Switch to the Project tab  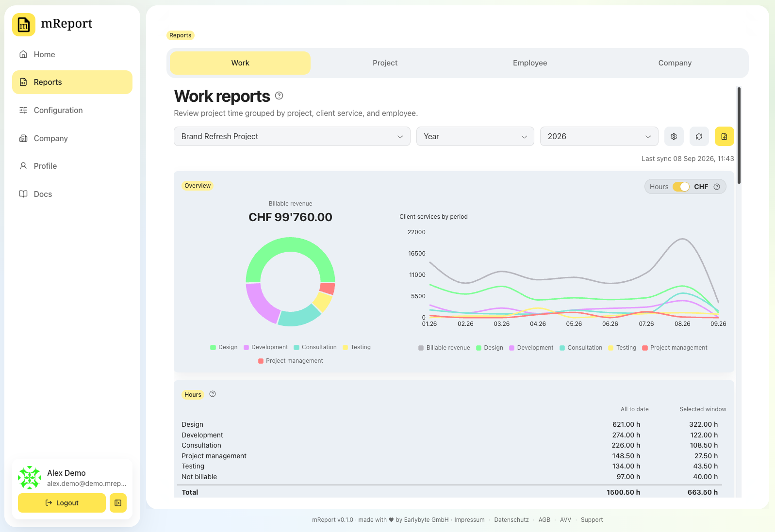pos(385,63)
